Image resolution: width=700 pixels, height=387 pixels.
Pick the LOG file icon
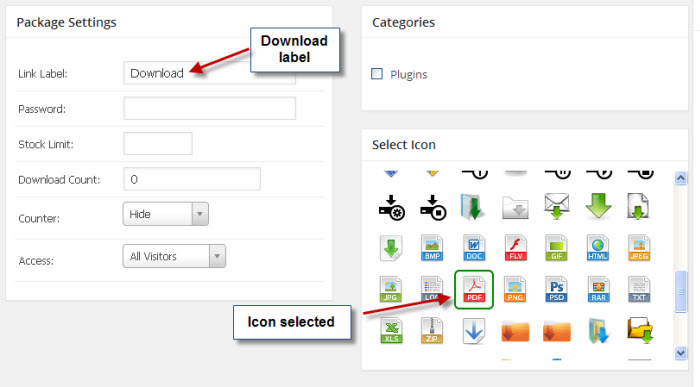(432, 289)
